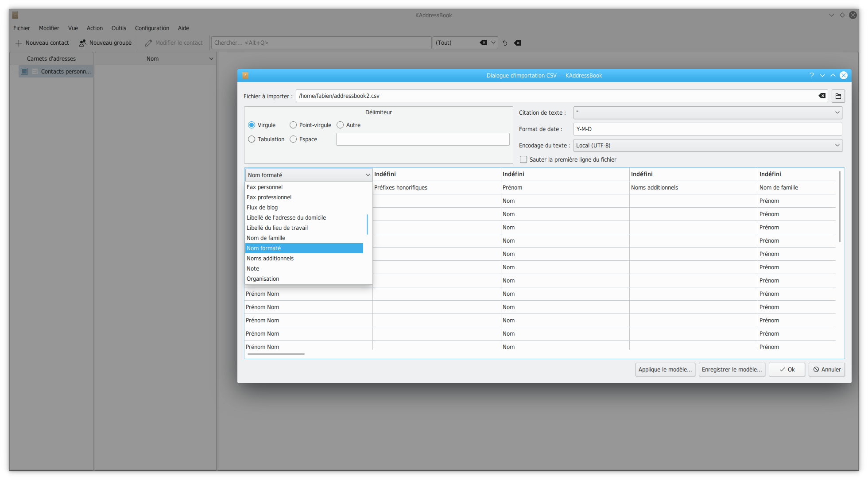Click Préfixes honorifiques table cell
Image resolution: width=868 pixels, height=480 pixels.
point(436,188)
